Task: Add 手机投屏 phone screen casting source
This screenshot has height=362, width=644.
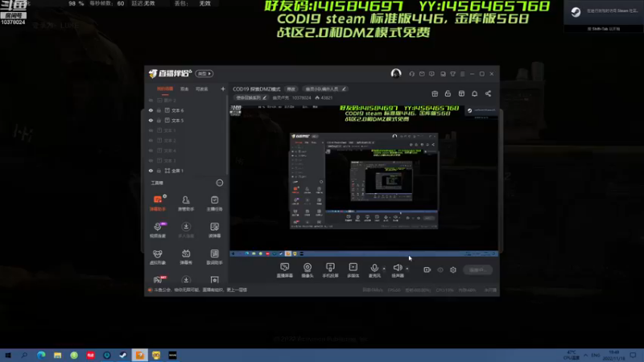Action: [330, 270]
